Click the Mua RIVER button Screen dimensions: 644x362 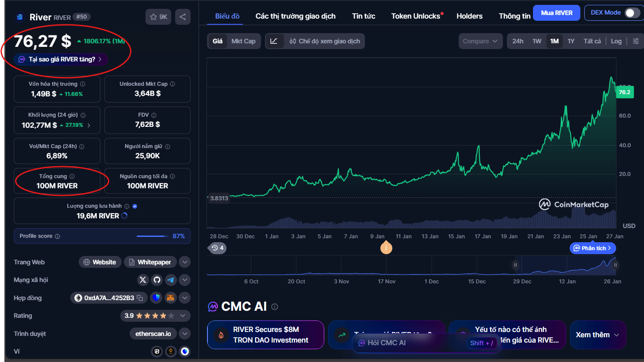pyautogui.click(x=556, y=13)
